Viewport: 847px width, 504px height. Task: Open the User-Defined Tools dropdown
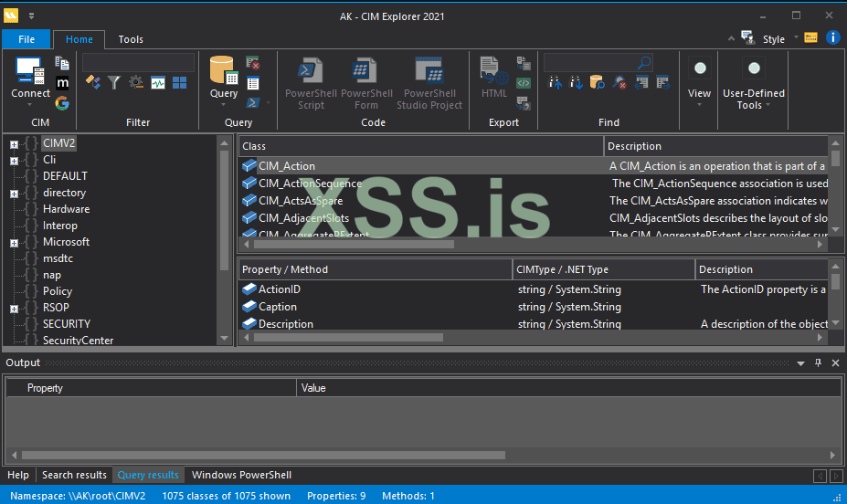coord(753,100)
